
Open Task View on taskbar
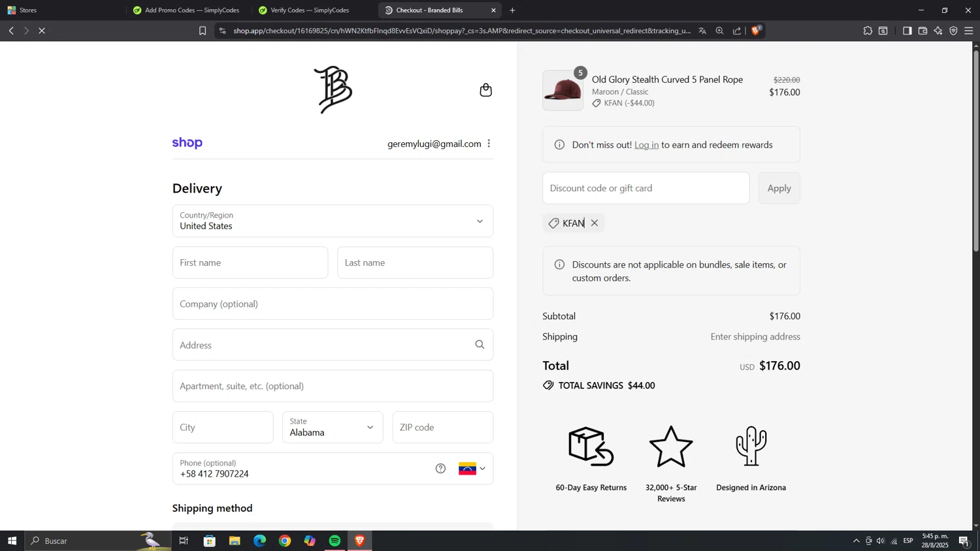tap(184, 541)
